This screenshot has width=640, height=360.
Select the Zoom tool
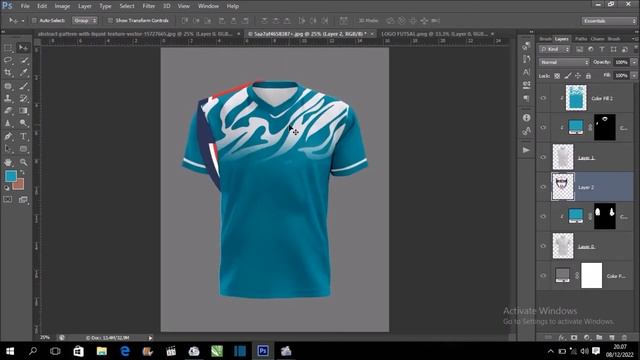click(x=23, y=162)
